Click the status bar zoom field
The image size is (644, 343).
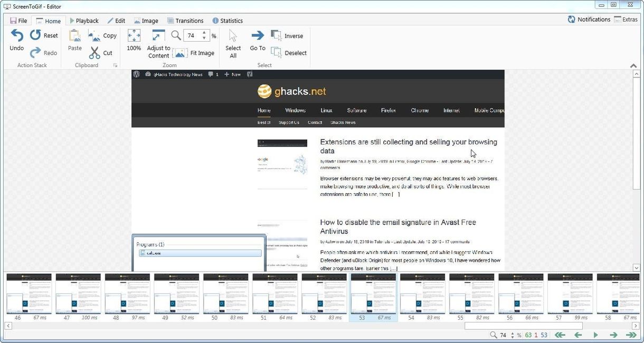click(504, 335)
